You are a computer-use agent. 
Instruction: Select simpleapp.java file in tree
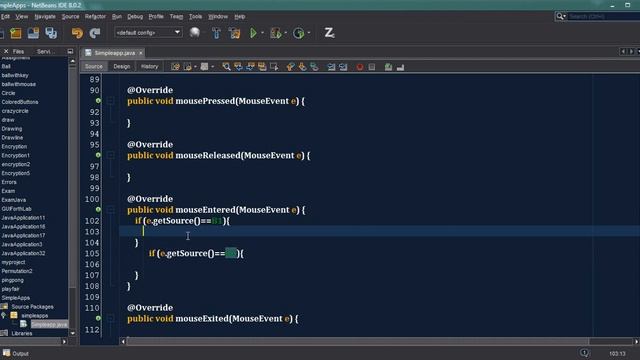coord(49,324)
